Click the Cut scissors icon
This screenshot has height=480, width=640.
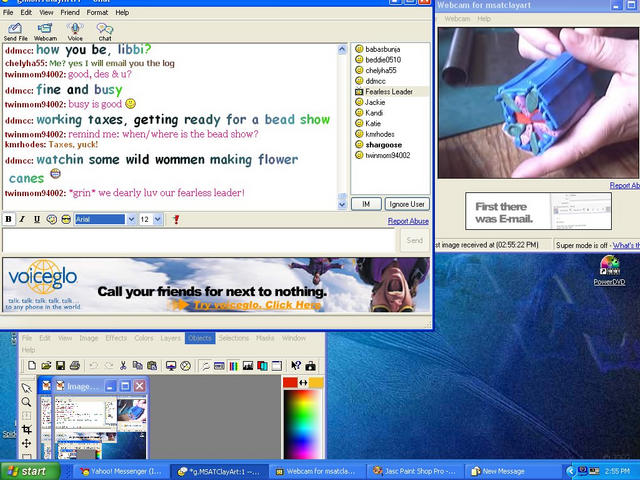(123, 366)
